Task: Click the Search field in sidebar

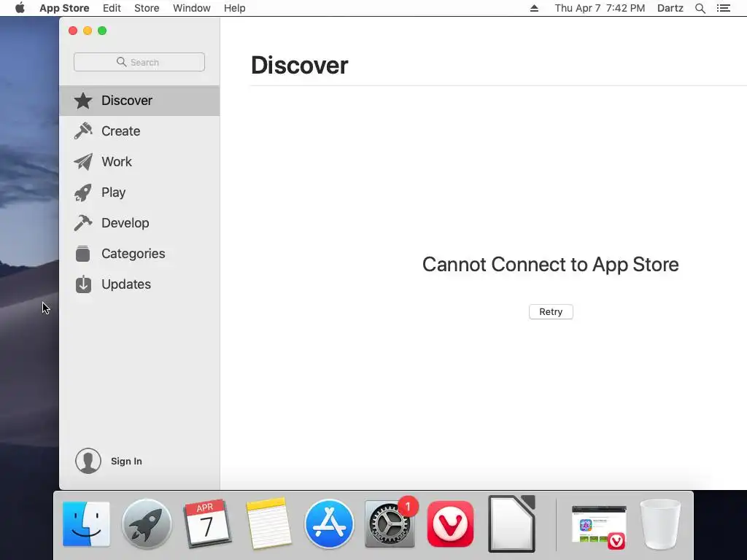Action: coord(139,62)
